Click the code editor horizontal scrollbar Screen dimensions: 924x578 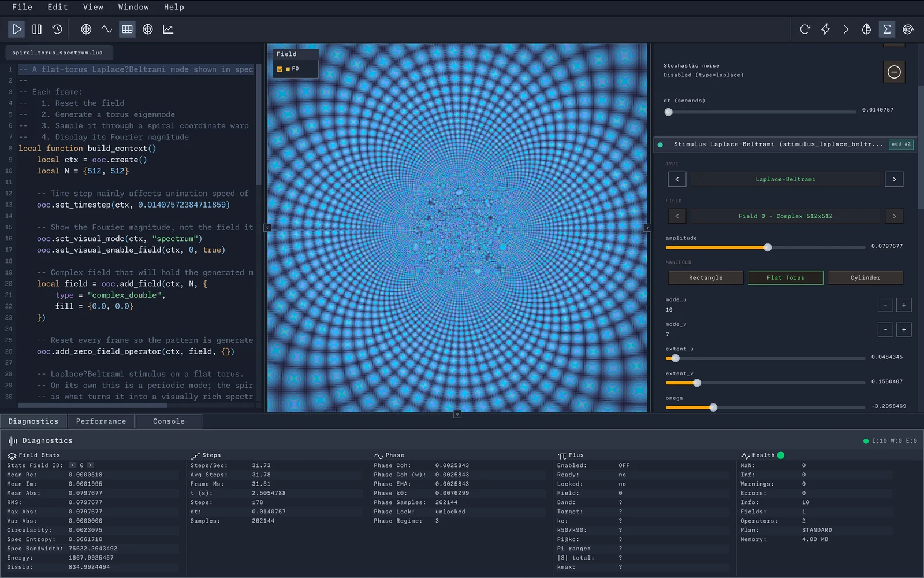[x=93, y=406]
